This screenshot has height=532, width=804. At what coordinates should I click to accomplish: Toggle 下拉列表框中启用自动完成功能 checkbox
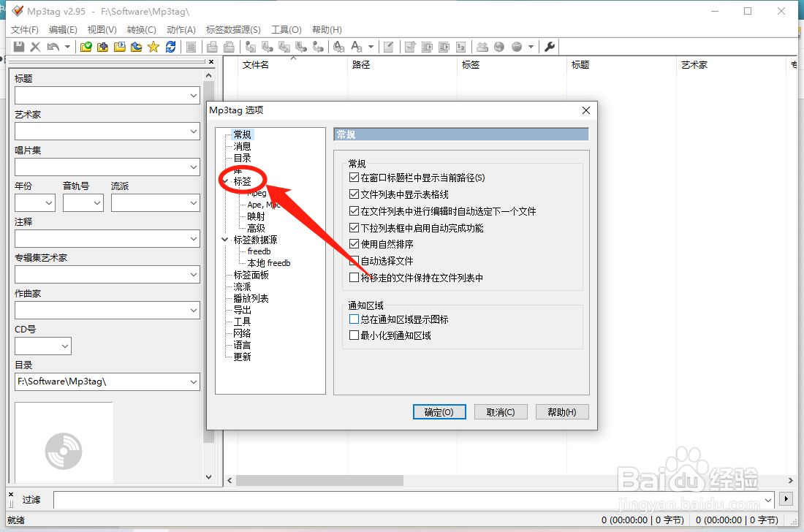pos(354,227)
